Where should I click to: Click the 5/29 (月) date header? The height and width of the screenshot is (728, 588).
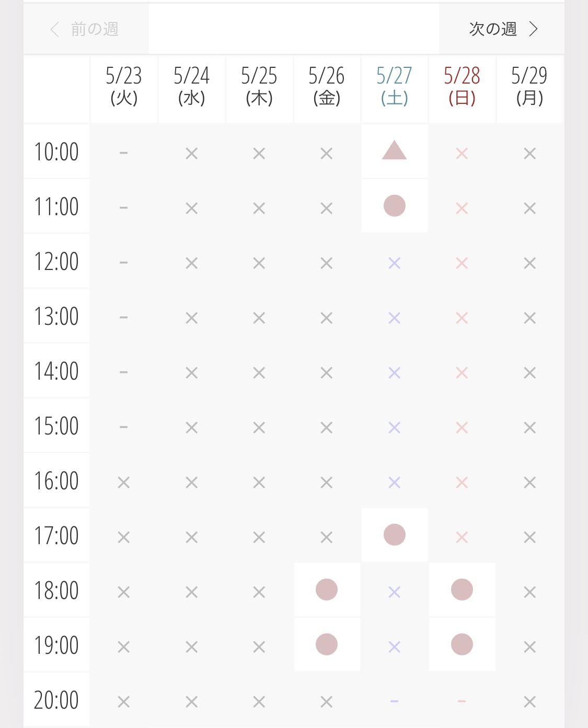click(x=529, y=87)
